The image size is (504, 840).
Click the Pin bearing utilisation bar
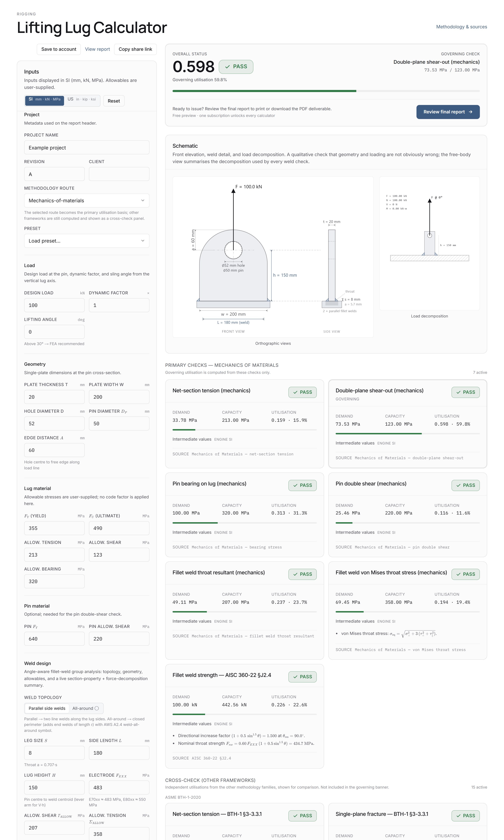[244, 523]
